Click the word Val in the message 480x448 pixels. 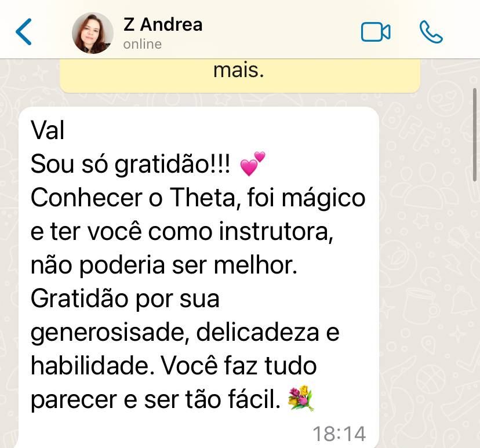48,130
